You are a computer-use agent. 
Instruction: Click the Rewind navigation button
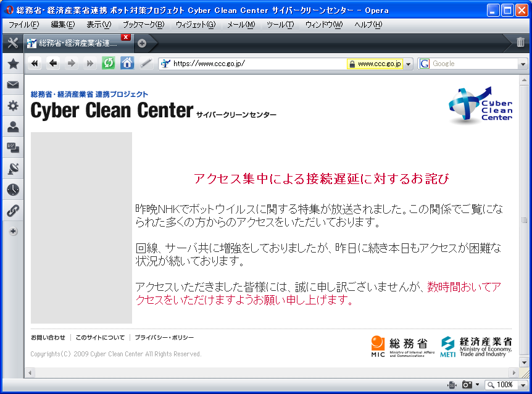[x=35, y=64]
